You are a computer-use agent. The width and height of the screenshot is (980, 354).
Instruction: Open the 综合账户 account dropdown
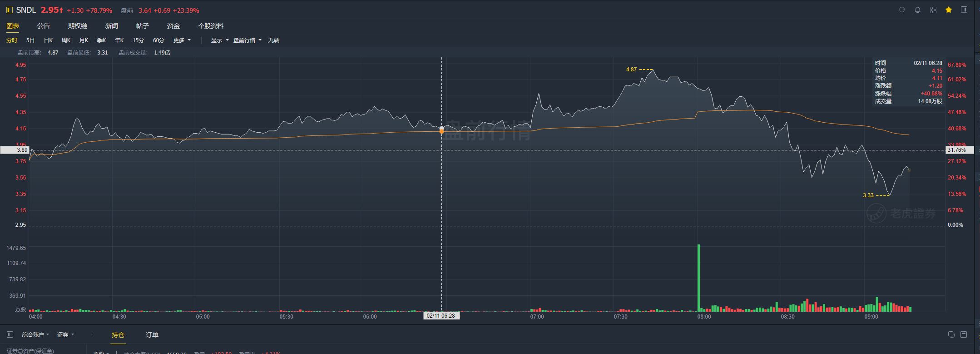click(35, 335)
